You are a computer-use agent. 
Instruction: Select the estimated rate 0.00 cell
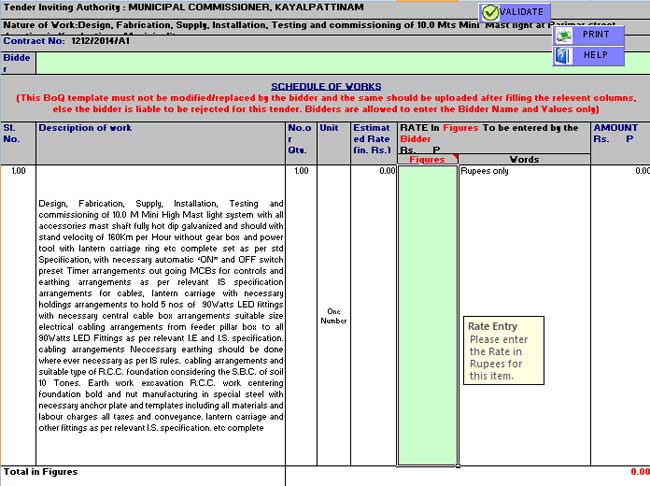(x=374, y=315)
